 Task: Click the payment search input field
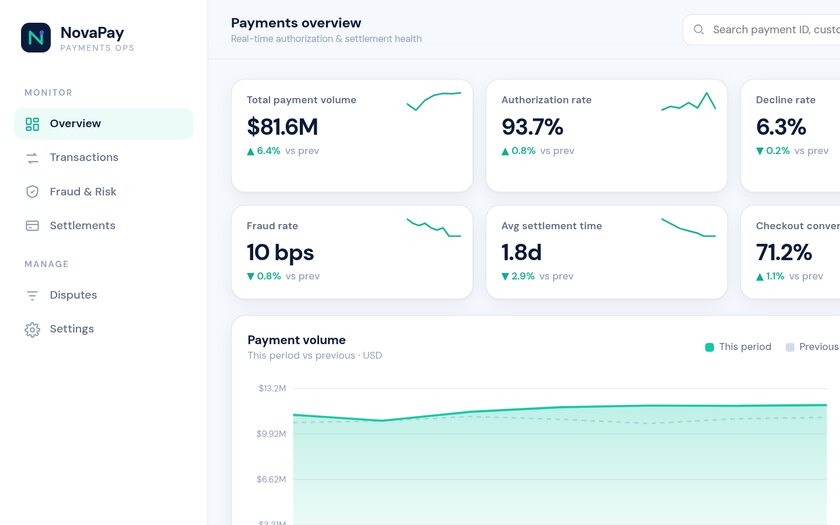pos(761,29)
